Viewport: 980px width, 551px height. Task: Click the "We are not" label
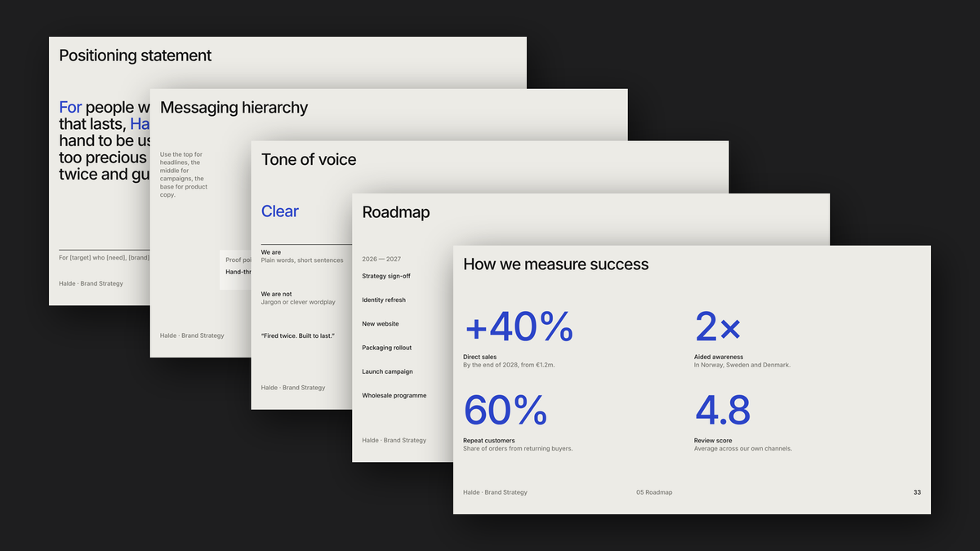(276, 294)
